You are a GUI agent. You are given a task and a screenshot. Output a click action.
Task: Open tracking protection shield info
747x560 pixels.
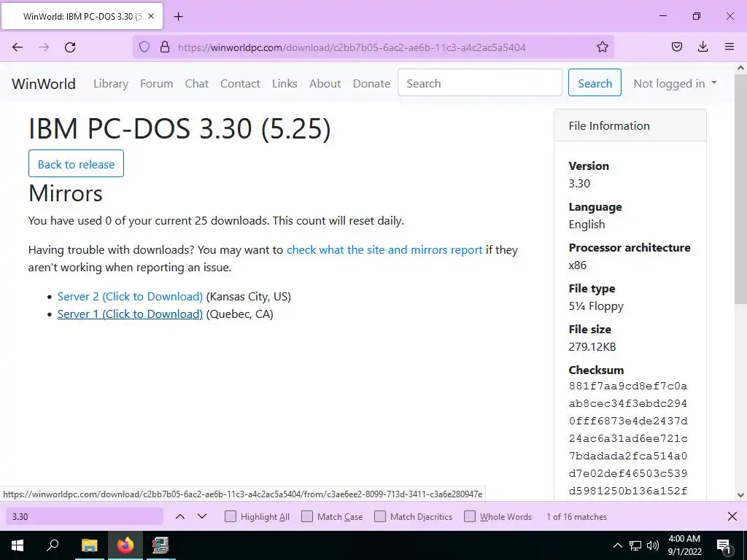[x=144, y=47]
